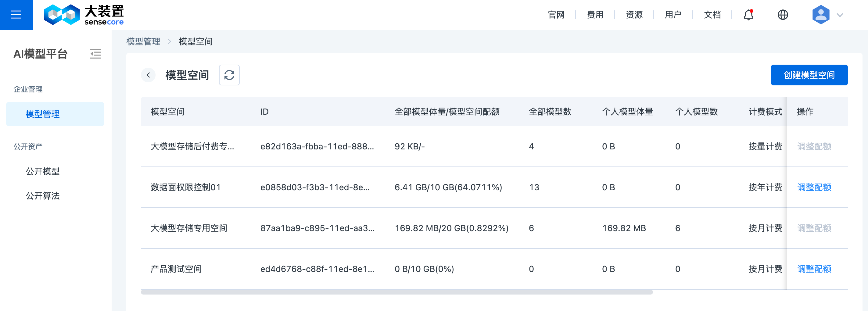Click 调整配额 for 大模型存储专用空间

click(x=814, y=228)
